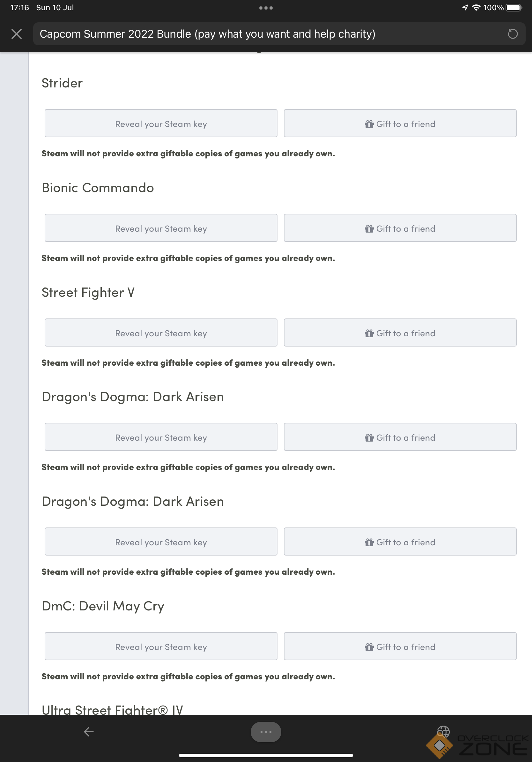Go back using the bottom arrow
This screenshot has height=762, width=532.
(x=89, y=731)
